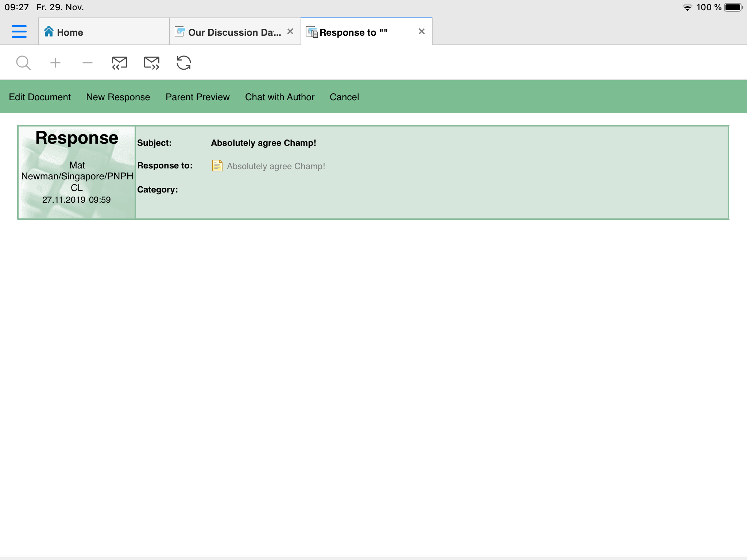Click the next mail envelope icon
The height and width of the screenshot is (560, 747).
(152, 63)
